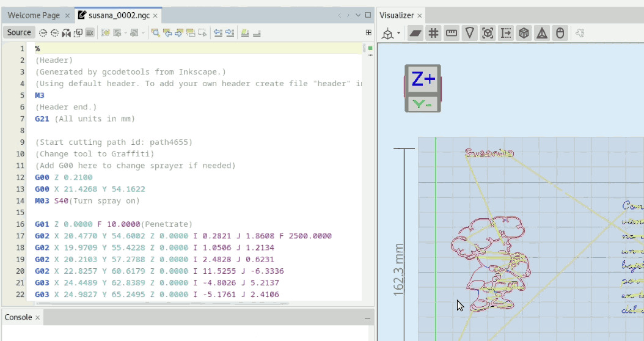Viewport: 644px width, 341px height.
Task: Click the editor error stripe status indicator
Action: 370,48
